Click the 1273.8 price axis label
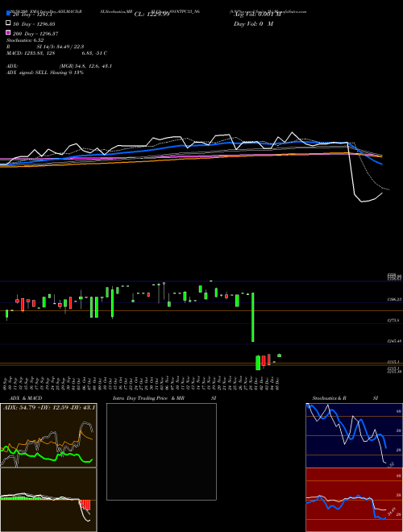This screenshot has height=532, width=403. pos(393,320)
